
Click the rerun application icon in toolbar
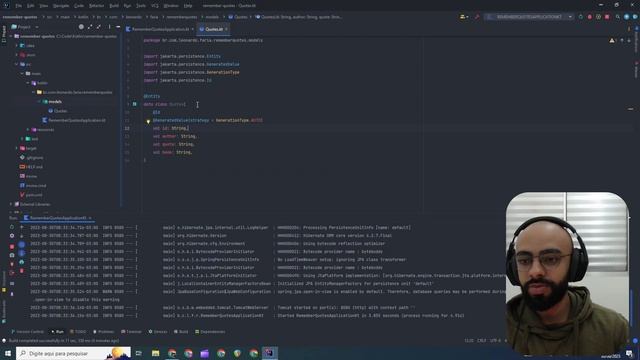click(581, 17)
